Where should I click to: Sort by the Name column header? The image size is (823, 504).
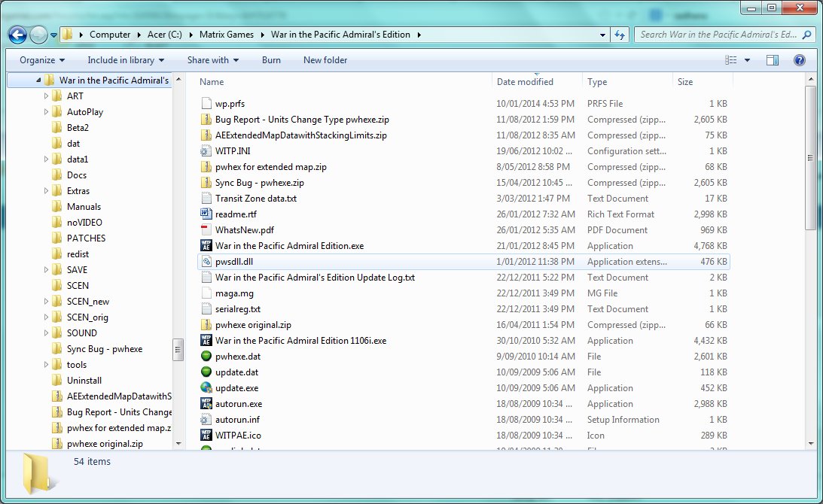(x=212, y=82)
